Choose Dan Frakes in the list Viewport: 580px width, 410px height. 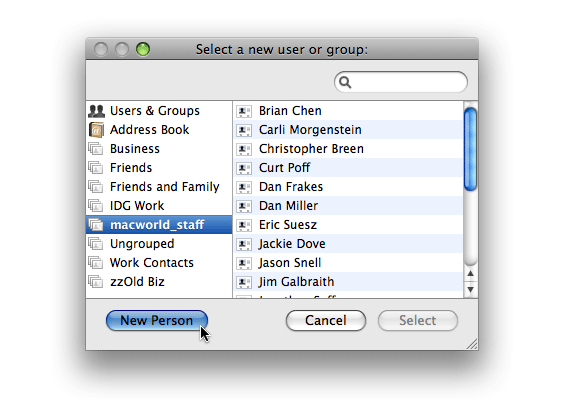point(348,187)
